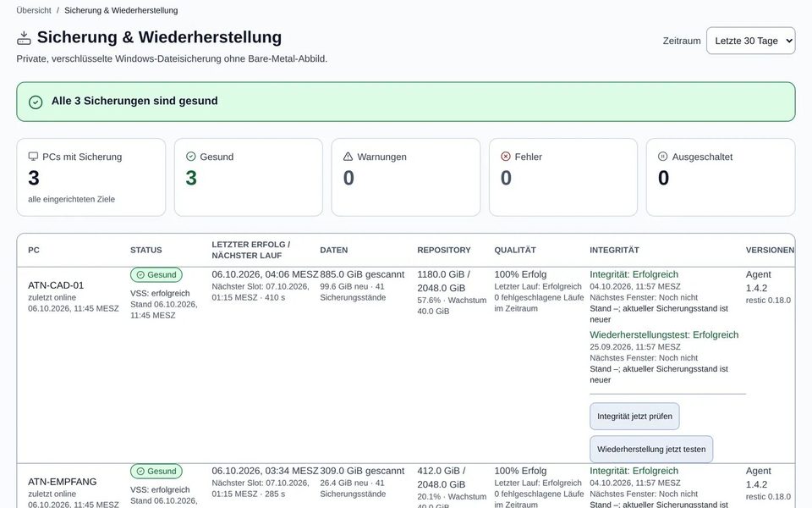Viewport: 812px width, 508px height.
Task: Click the STATUS column header
Action: (x=146, y=250)
